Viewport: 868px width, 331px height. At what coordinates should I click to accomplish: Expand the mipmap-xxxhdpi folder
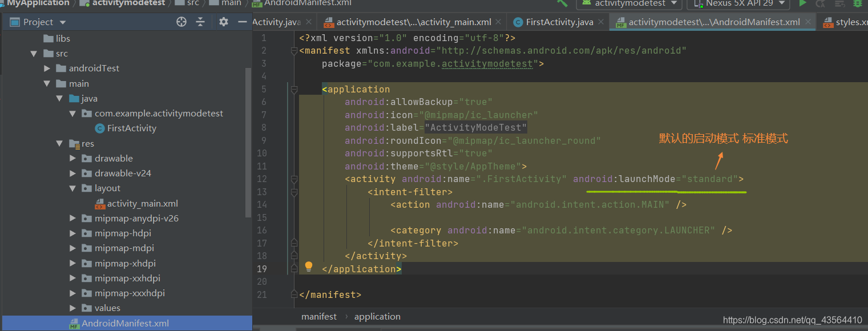pos(72,293)
